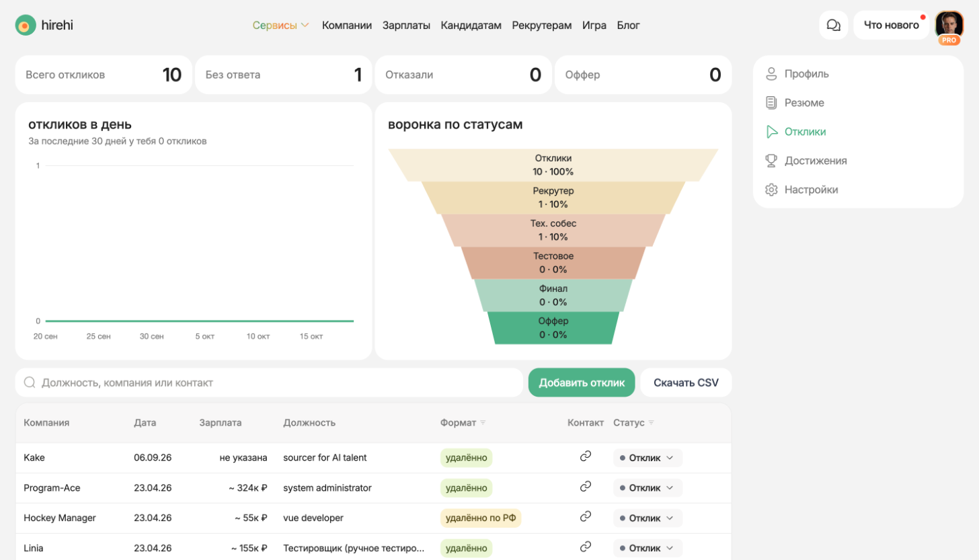The width and height of the screenshot is (979, 560).
Task: Click the Финал funnel segment
Action: [x=553, y=295]
